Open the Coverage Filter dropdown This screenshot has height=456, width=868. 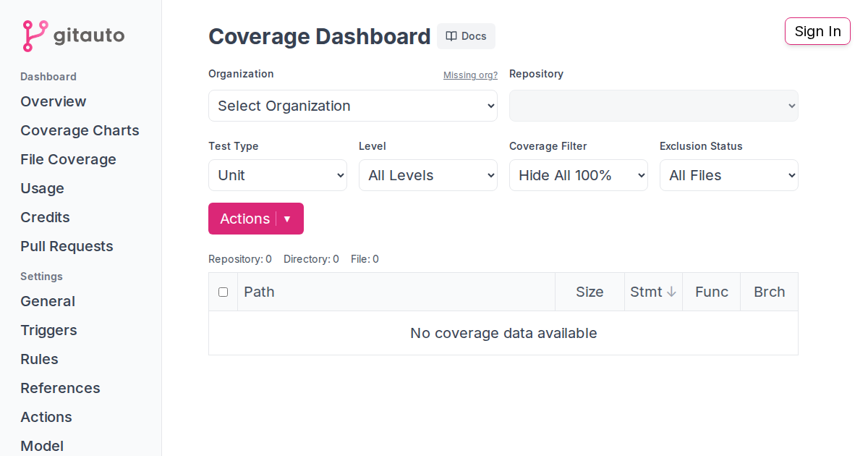pyautogui.click(x=579, y=175)
